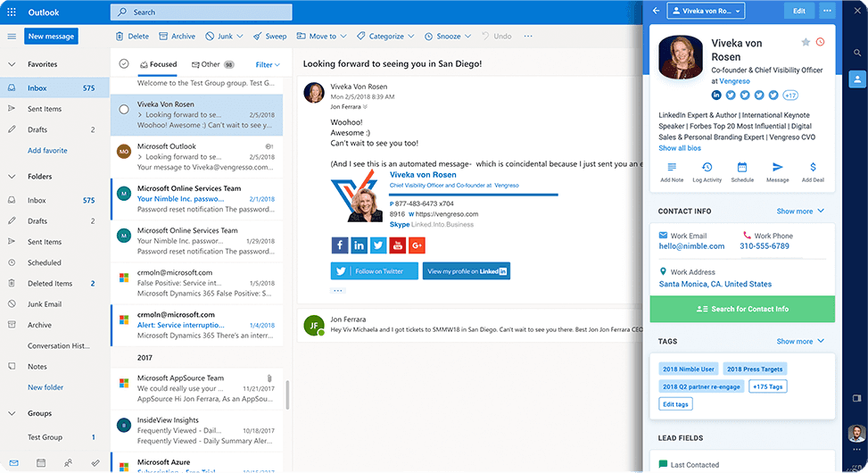Switch to the Other tab
The height and width of the screenshot is (473, 868).
point(212,64)
